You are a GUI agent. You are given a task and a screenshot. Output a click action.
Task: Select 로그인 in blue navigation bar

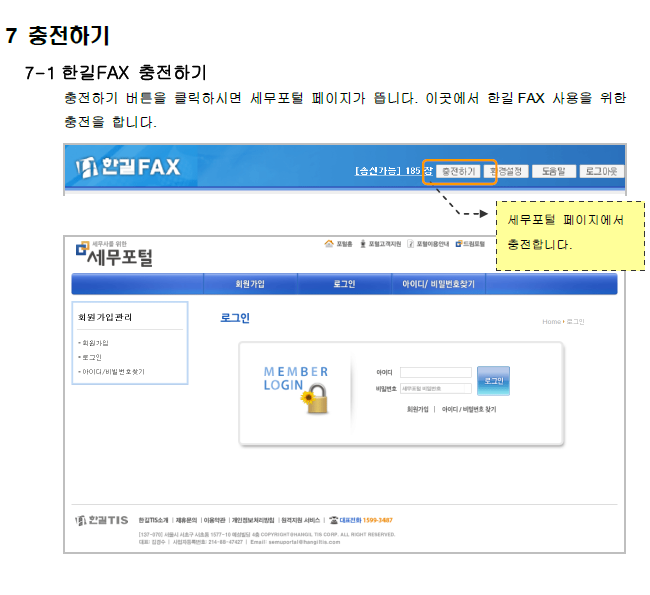[x=344, y=284]
